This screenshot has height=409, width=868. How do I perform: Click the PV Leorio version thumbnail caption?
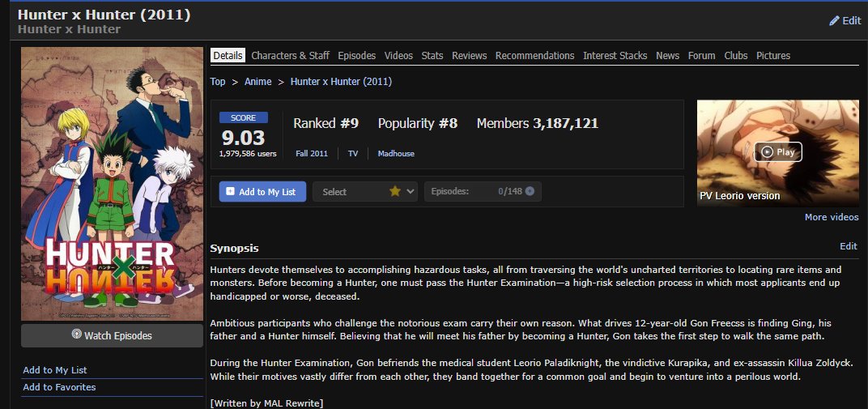[x=739, y=196]
